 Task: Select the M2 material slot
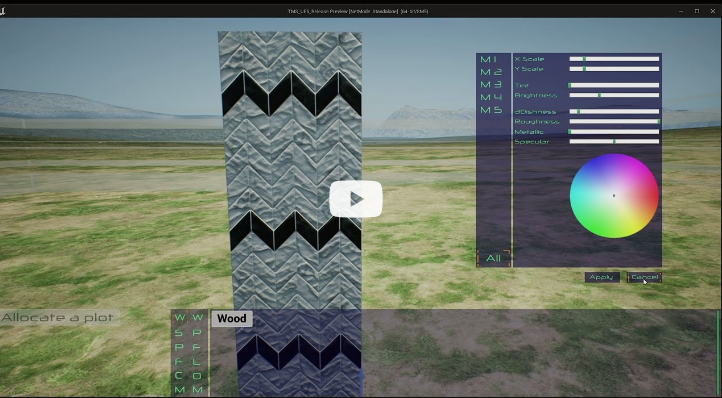pyautogui.click(x=491, y=72)
